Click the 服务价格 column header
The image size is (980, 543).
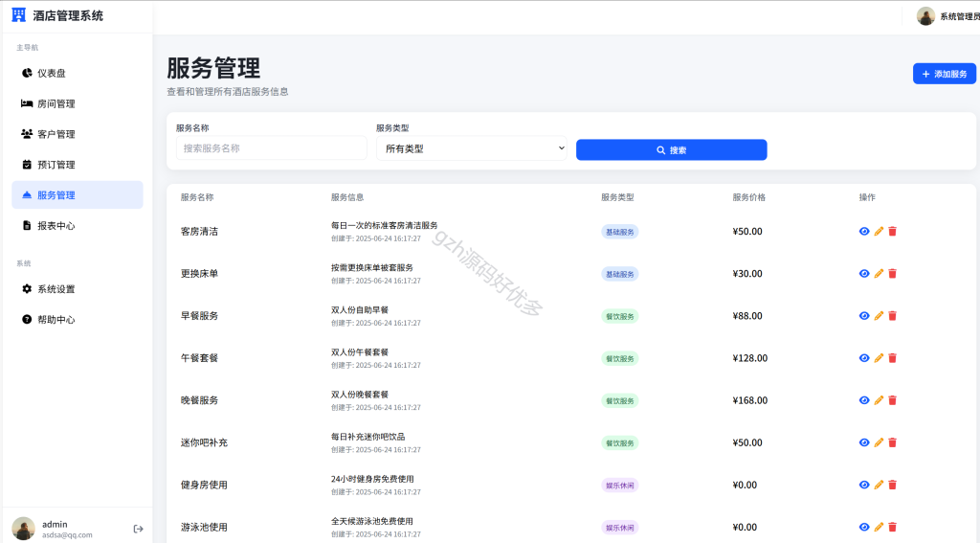point(748,197)
